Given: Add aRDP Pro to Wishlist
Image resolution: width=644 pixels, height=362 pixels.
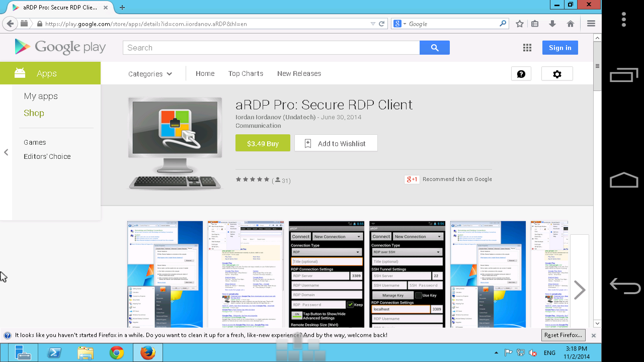Looking at the screenshot, I should click(336, 143).
